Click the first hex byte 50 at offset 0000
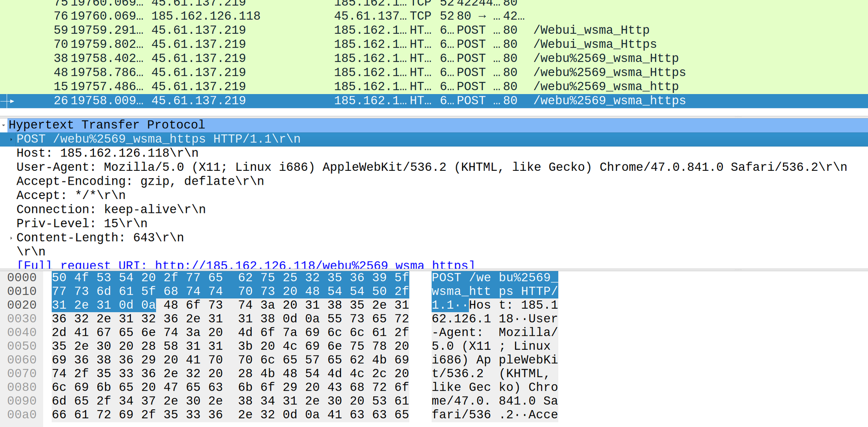868x427 pixels. coord(59,277)
